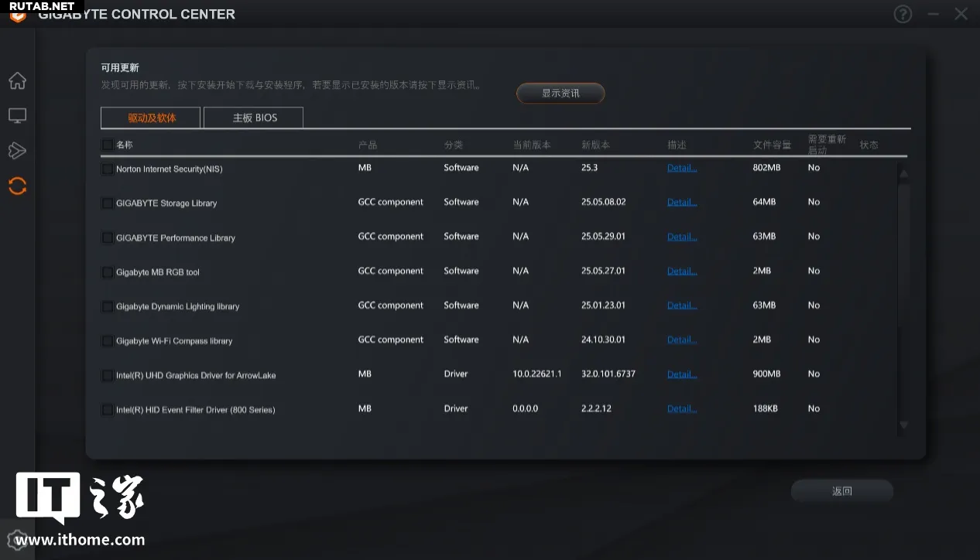Click scrollbar down arrow in update list
This screenshot has width=980, height=560.
(903, 425)
